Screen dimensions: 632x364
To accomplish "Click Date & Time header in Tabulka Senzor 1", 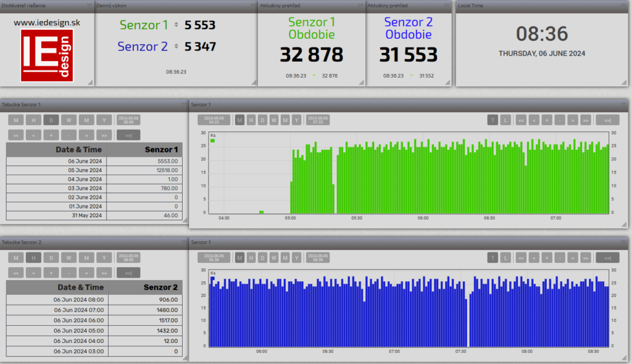I will pyautogui.click(x=56, y=149).
